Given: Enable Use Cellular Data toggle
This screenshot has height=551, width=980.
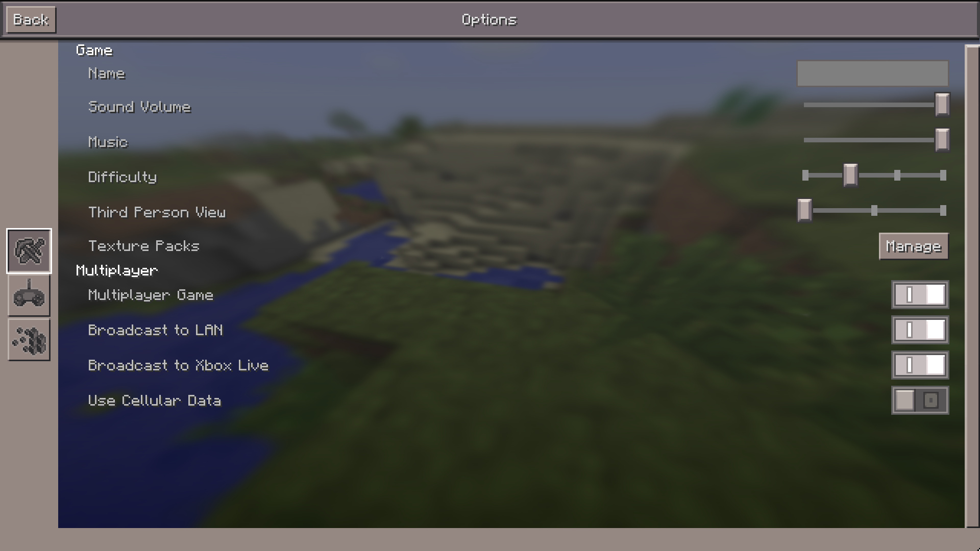Looking at the screenshot, I should (932, 400).
